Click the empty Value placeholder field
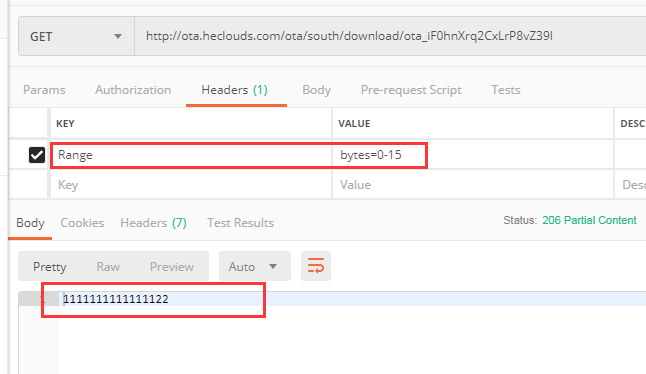Screen dimensions: 646x374 473,185
